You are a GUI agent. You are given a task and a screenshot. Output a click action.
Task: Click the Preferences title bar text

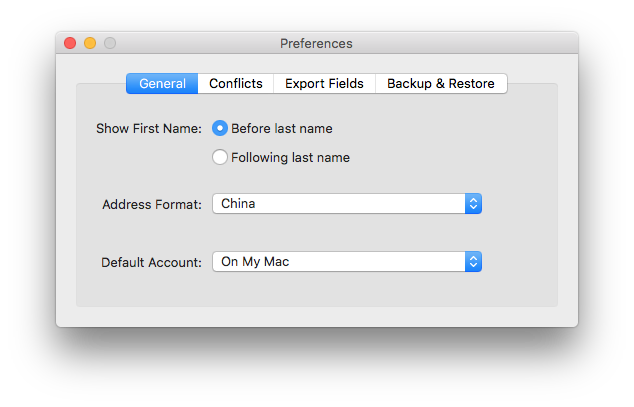click(x=316, y=44)
